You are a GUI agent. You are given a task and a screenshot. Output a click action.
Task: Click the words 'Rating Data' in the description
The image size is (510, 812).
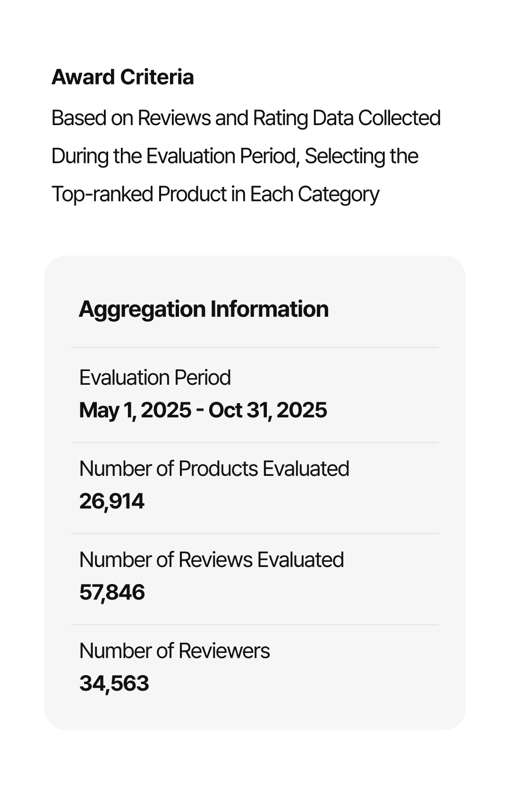point(303,118)
